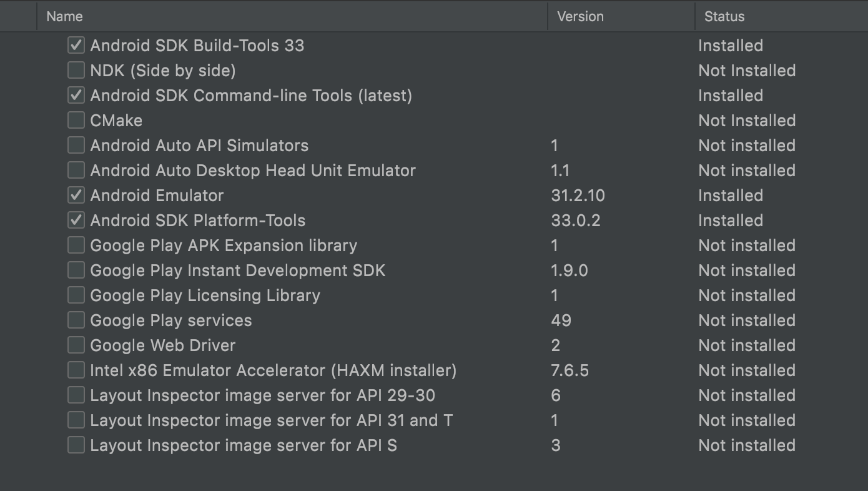The height and width of the screenshot is (491, 868).
Task: Click the 'Google Play services' row text
Action: tap(171, 320)
